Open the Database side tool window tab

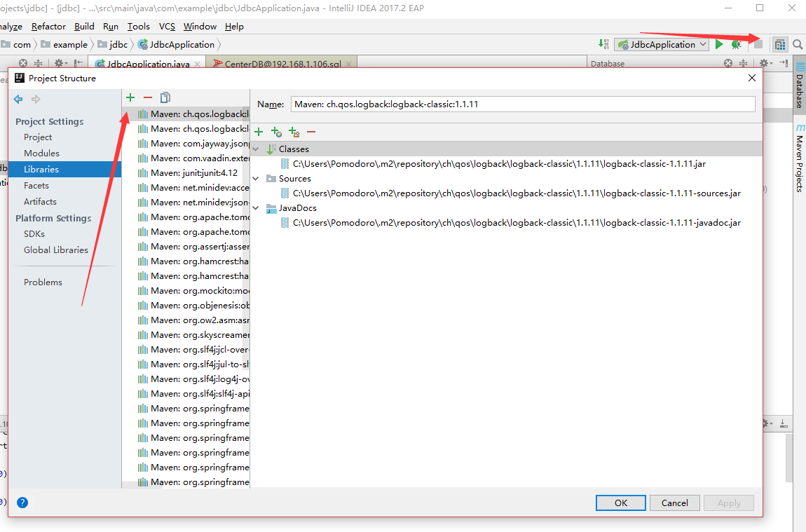[x=800, y=84]
